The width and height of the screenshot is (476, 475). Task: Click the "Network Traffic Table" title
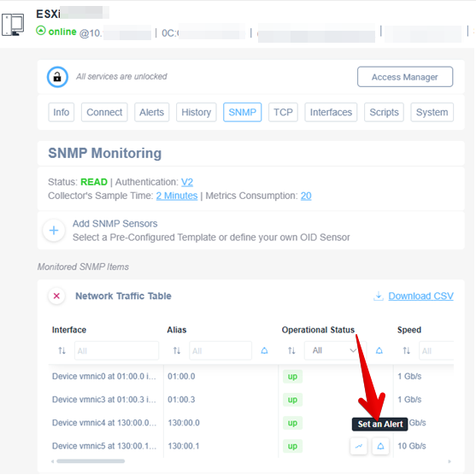123,296
